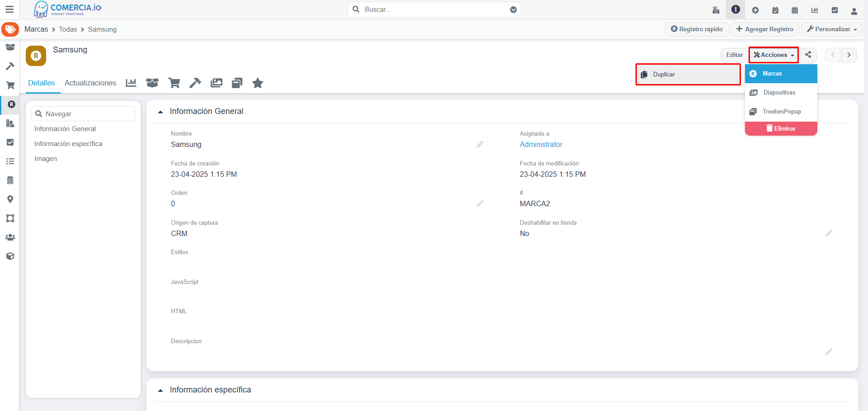Select Marcas in the Acciones menu
Screen dimensions: 868x411
pos(781,74)
